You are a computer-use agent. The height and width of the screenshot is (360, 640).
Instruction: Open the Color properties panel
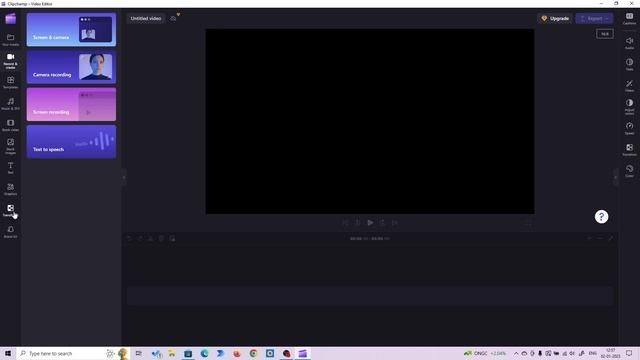[629, 171]
